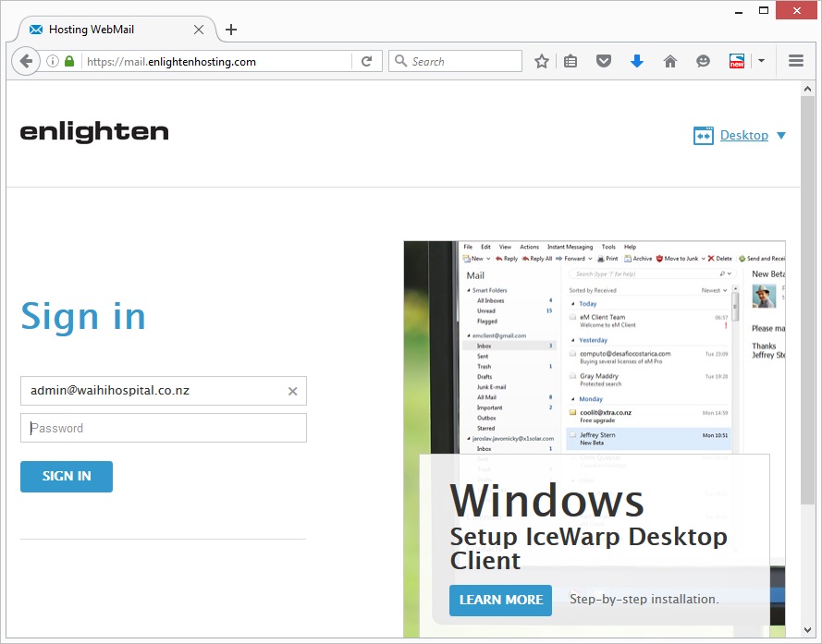Click the Desktop interface link
Viewport: 822px width, 644px height.
coord(744,135)
